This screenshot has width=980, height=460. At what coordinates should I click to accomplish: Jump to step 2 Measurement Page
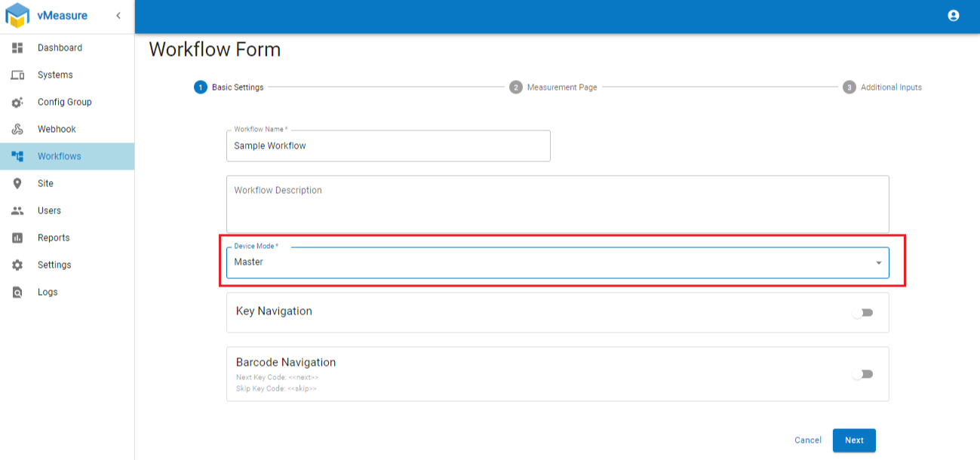click(x=553, y=87)
